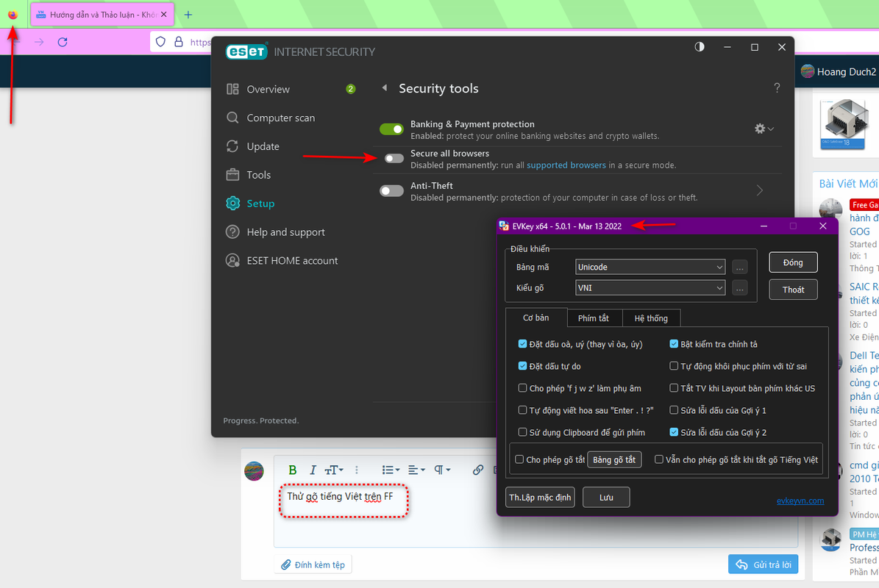Screen dimensions: 879x588
Task: Click the ESET help question mark
Action: pyautogui.click(x=777, y=88)
